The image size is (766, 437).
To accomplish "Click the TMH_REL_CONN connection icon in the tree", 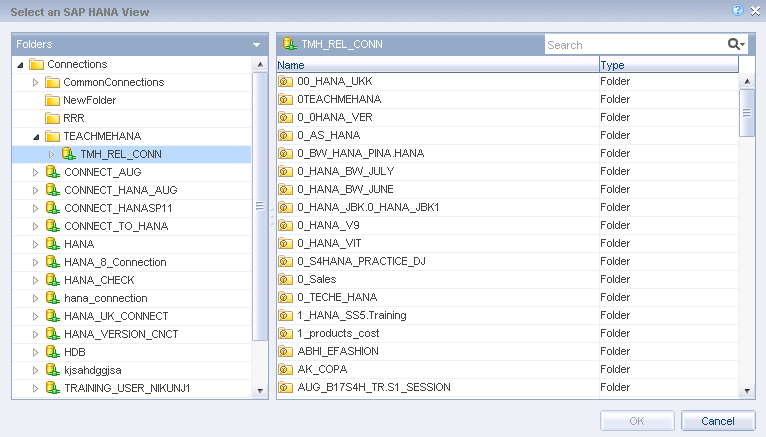I will click(69, 154).
